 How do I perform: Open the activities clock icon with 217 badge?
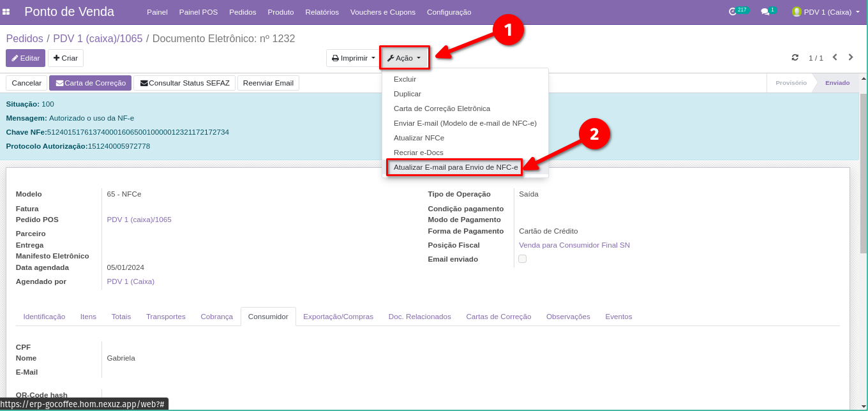tap(733, 11)
